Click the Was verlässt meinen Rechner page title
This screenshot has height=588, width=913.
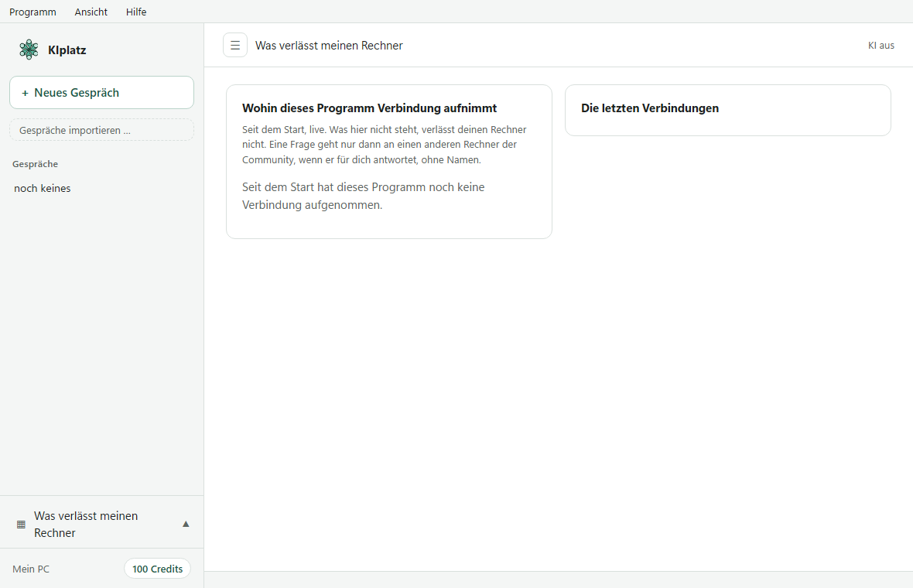329,46
